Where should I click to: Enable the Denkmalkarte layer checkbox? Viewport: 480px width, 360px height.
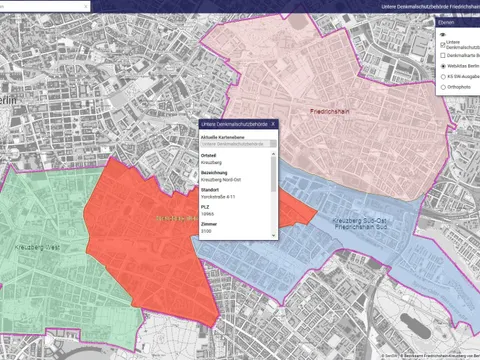tap(443, 55)
